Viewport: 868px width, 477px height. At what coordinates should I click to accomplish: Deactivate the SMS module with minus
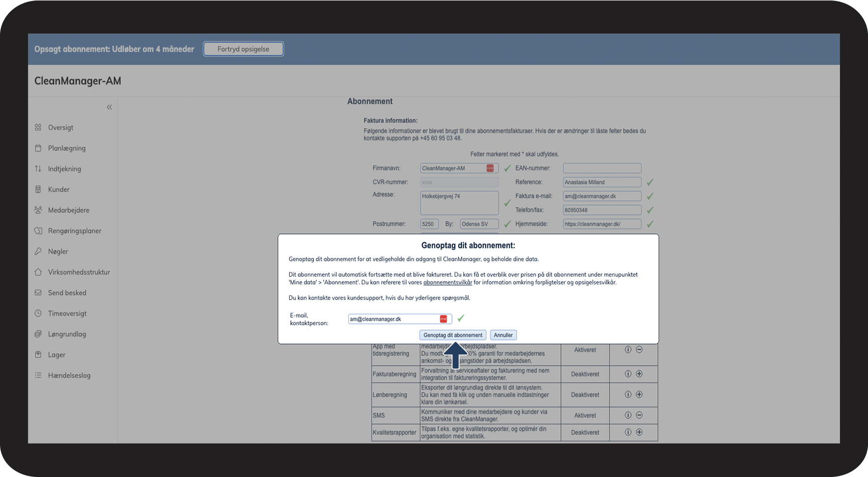(639, 415)
